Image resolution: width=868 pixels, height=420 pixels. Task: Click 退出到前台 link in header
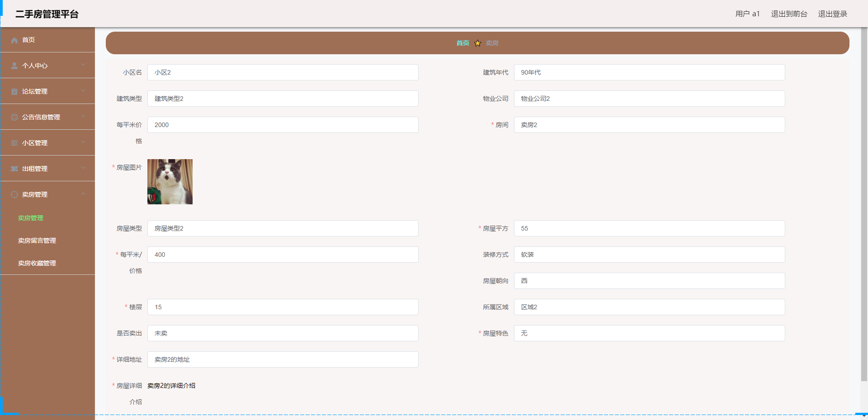coord(789,14)
